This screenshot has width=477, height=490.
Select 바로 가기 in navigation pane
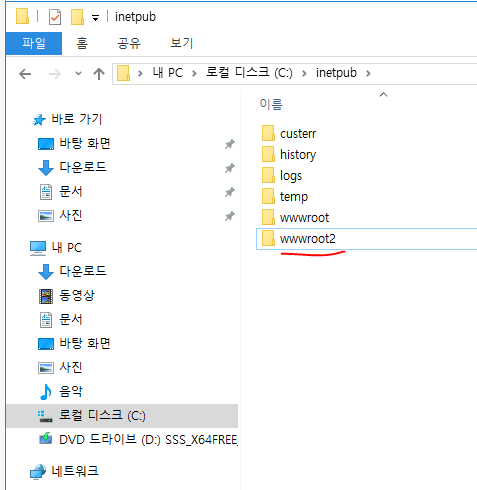76,119
